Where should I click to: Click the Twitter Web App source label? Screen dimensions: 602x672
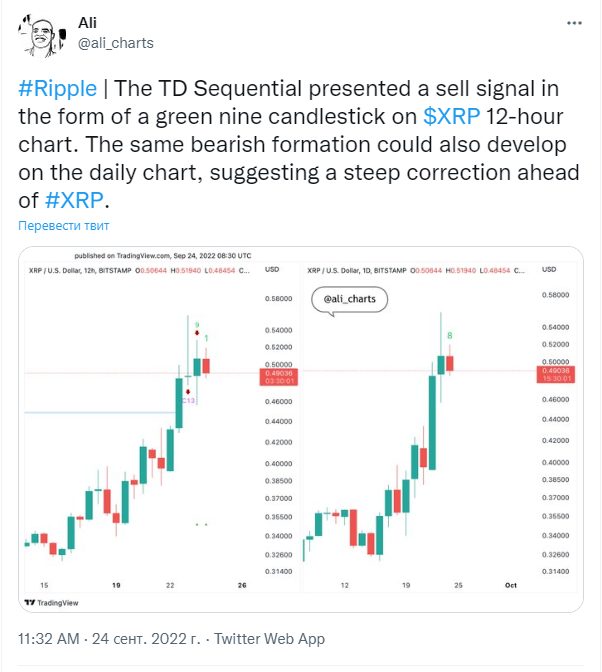(270, 639)
